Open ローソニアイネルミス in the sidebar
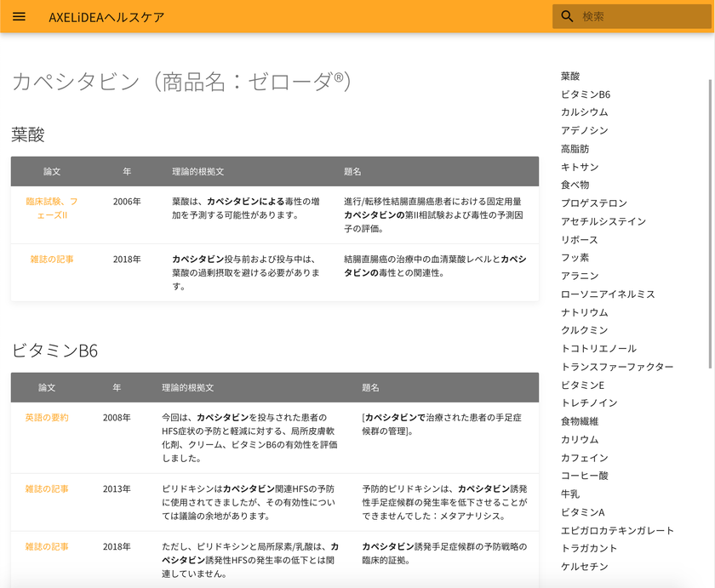Viewport: 715px width, 588px height. point(608,294)
